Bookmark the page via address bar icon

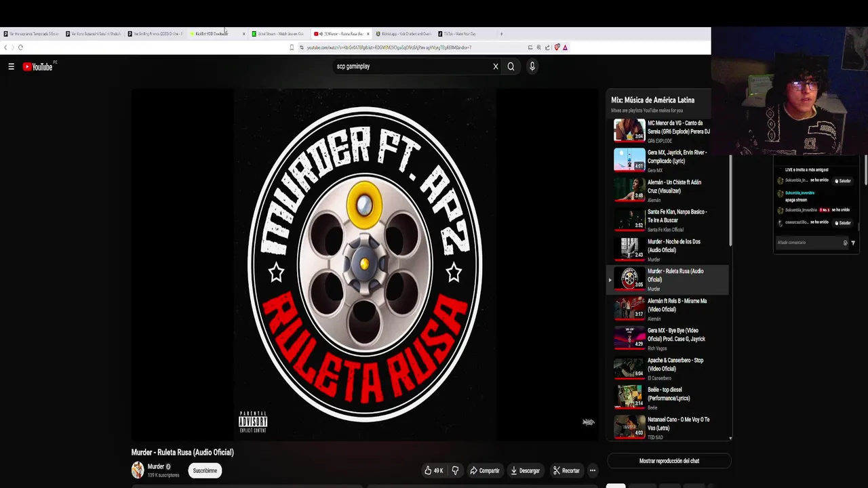pyautogui.click(x=292, y=47)
